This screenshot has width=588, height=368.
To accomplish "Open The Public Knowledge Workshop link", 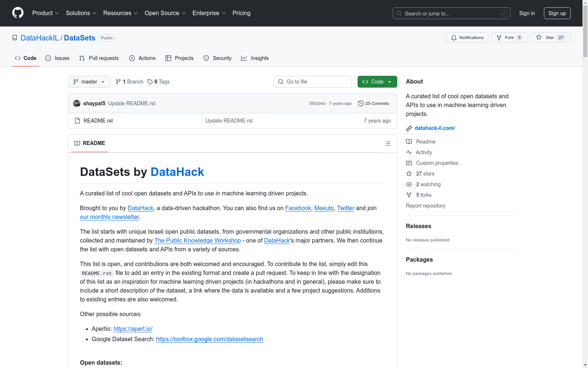I will tap(198, 240).
